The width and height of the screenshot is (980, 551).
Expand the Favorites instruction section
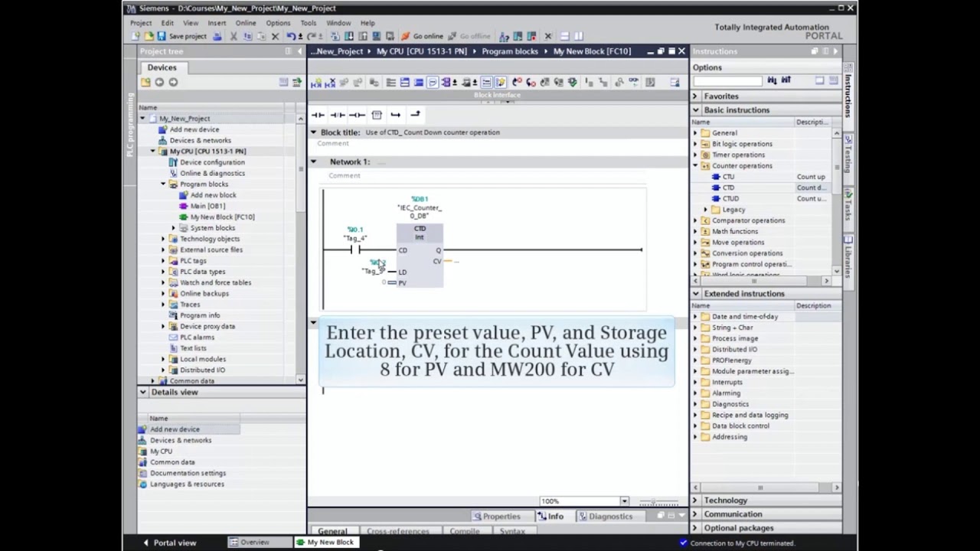(x=695, y=96)
